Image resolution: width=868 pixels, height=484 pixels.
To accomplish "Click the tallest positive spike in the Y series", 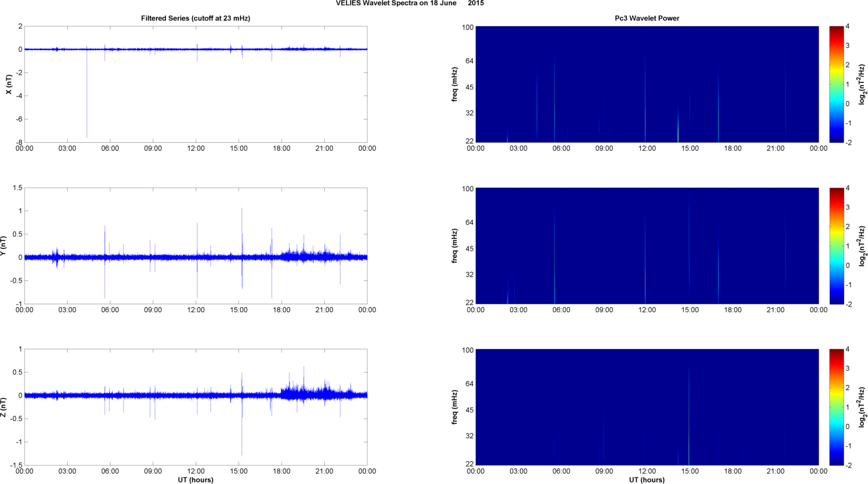I will point(242,232).
